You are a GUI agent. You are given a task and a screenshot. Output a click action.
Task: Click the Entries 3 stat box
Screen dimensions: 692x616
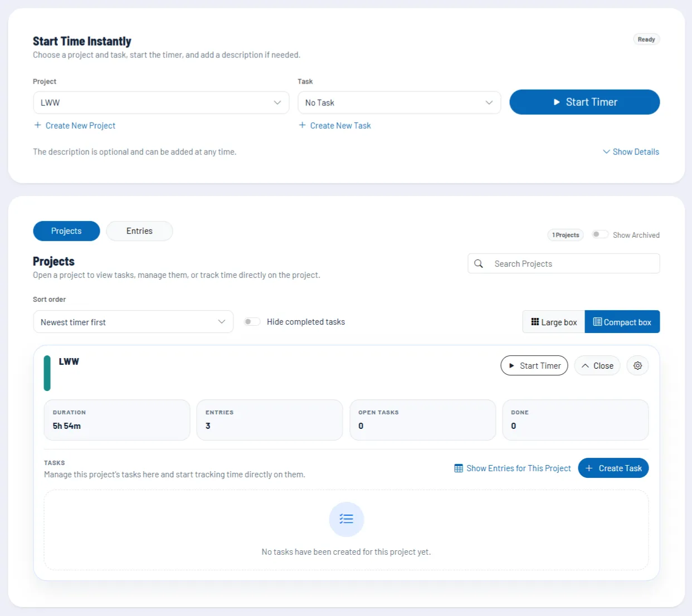pos(270,420)
